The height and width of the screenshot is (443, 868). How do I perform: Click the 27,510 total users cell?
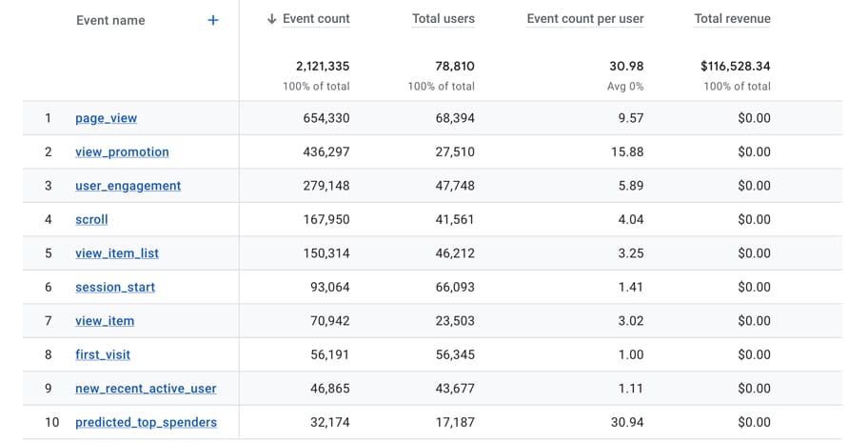[x=455, y=151]
